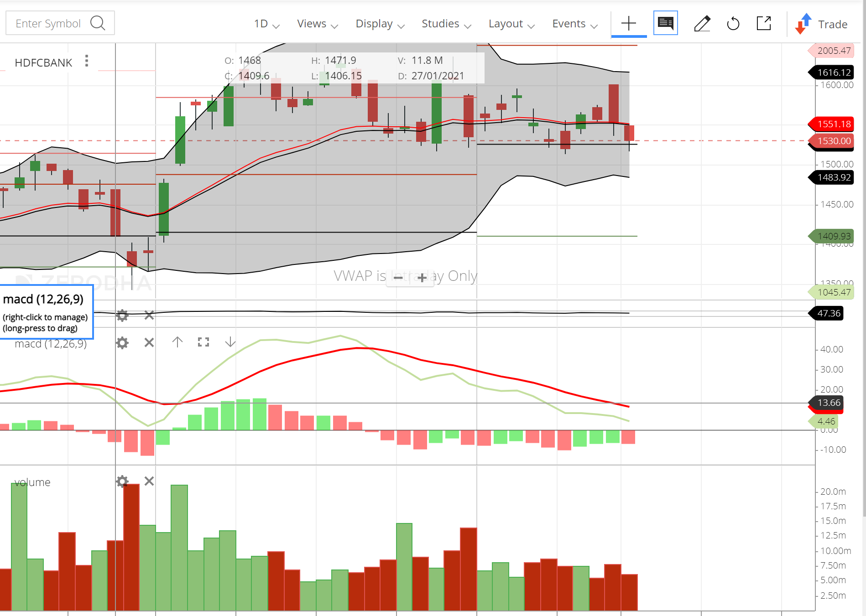Click the Trade button

[822, 24]
